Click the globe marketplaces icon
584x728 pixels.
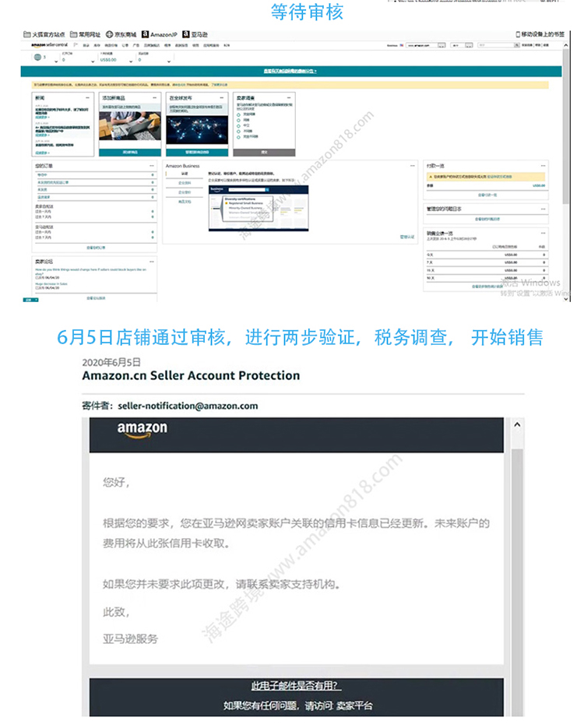pyautogui.click(x=37, y=57)
